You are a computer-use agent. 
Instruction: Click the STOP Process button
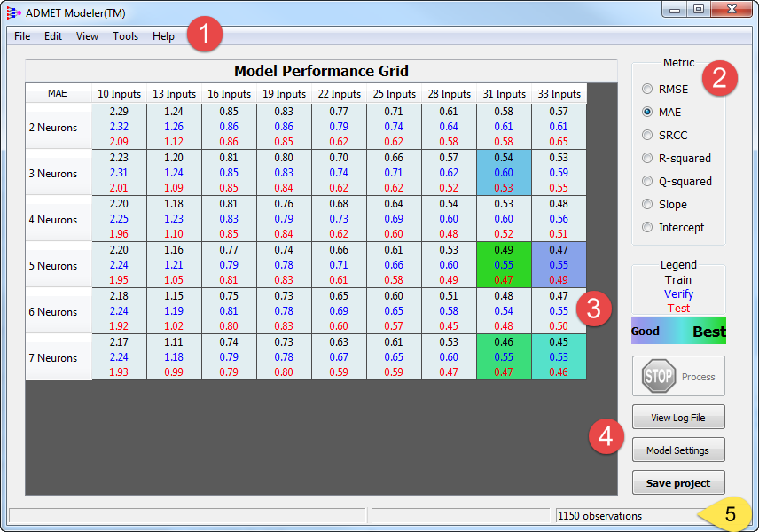point(678,376)
